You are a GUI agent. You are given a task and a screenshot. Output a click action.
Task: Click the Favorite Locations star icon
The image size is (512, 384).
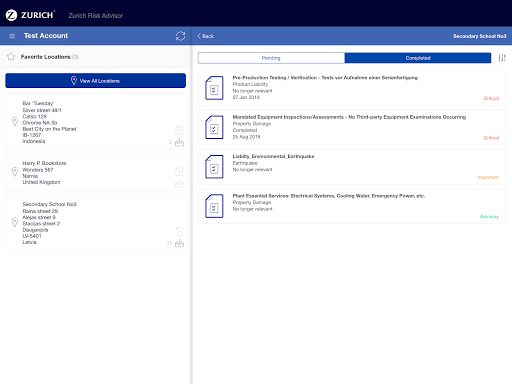(11, 57)
